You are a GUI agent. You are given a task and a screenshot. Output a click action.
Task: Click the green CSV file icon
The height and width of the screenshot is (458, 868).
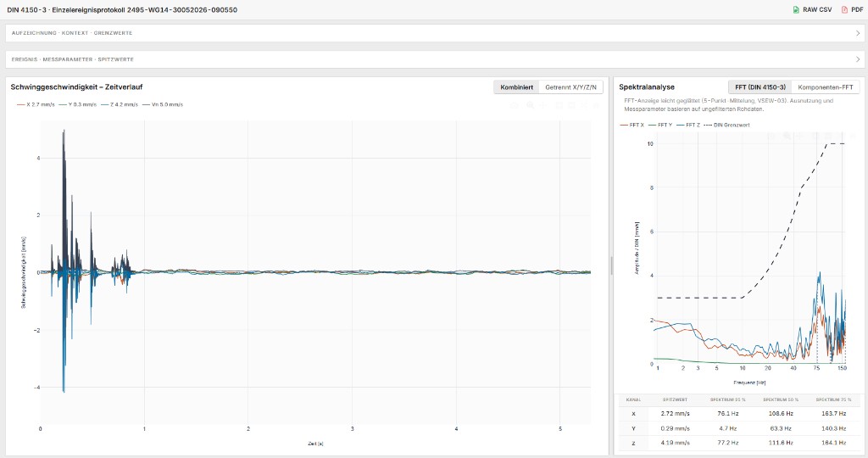pos(796,9)
